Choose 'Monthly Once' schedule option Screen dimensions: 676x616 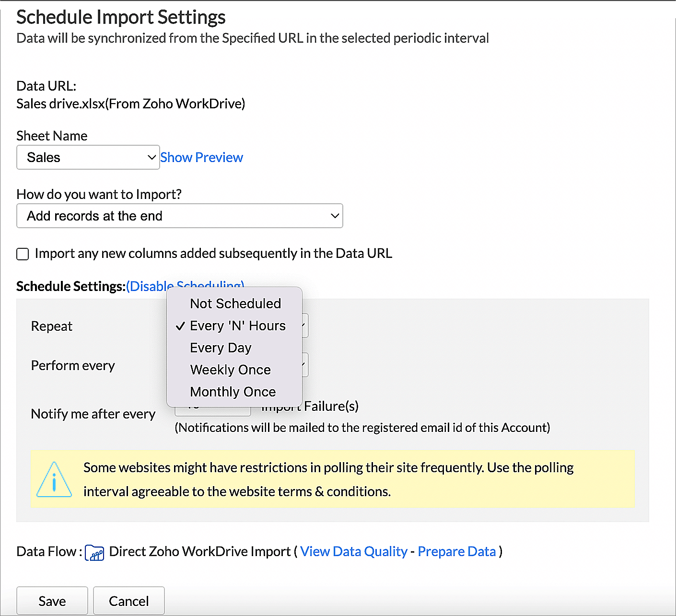233,392
